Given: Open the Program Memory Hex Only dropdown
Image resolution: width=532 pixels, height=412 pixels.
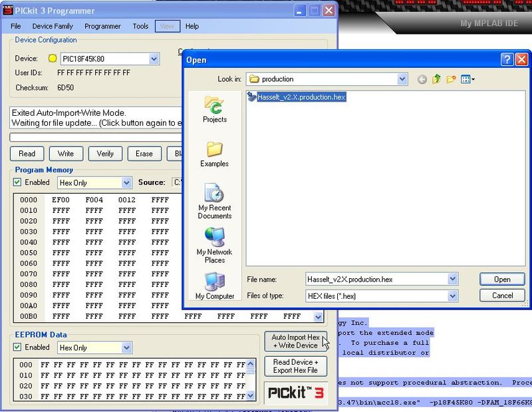Looking at the screenshot, I should pyautogui.click(x=125, y=182).
